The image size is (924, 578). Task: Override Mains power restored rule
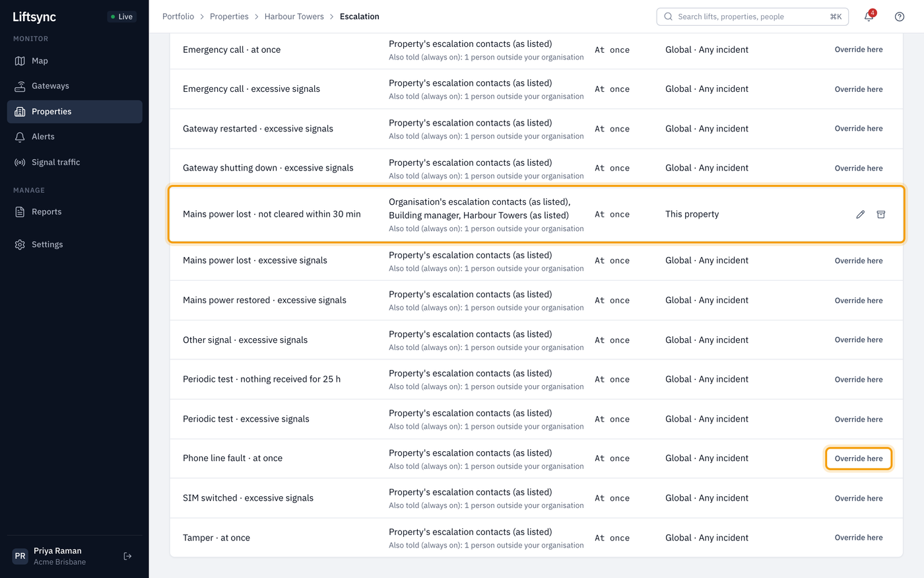tap(859, 301)
